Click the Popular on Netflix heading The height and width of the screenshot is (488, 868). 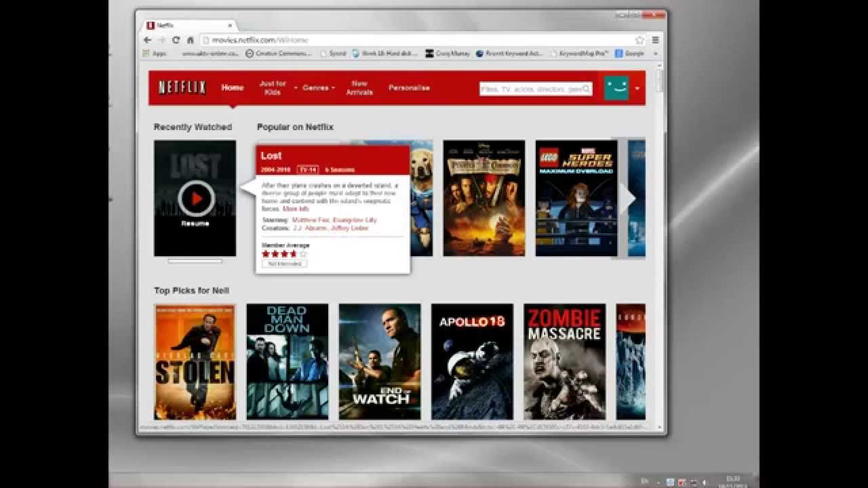click(295, 127)
